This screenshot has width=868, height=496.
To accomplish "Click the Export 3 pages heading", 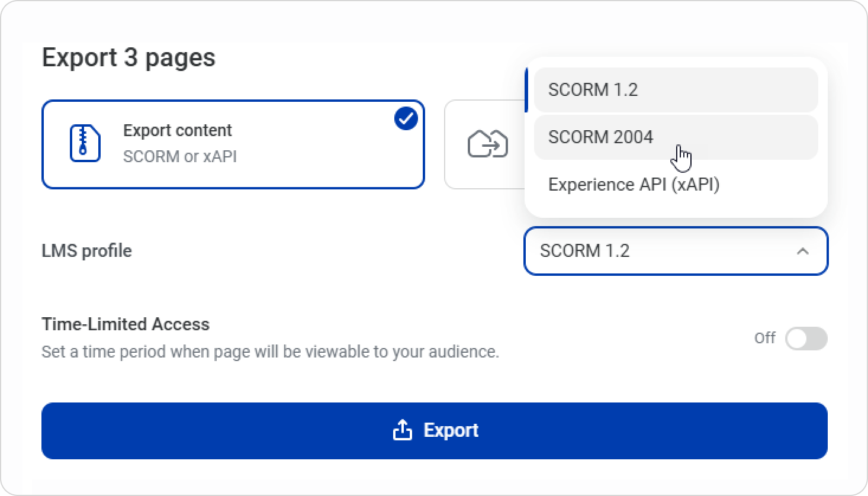I will point(128,58).
